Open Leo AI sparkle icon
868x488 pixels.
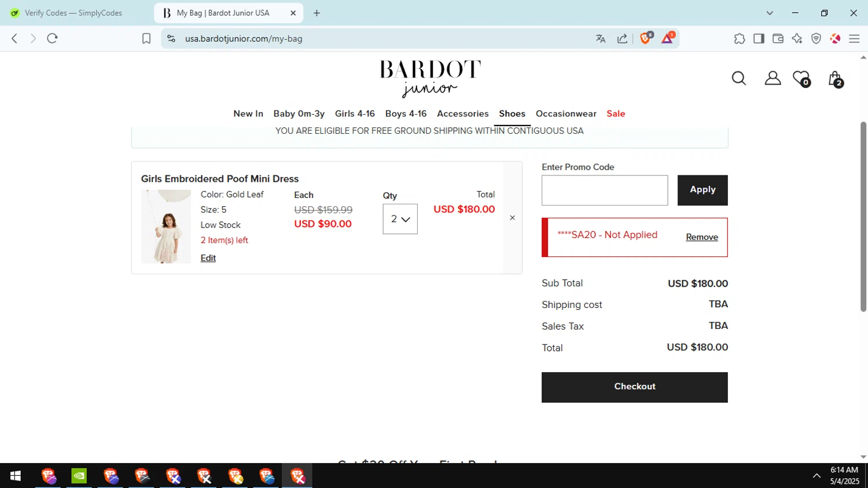pos(797,38)
